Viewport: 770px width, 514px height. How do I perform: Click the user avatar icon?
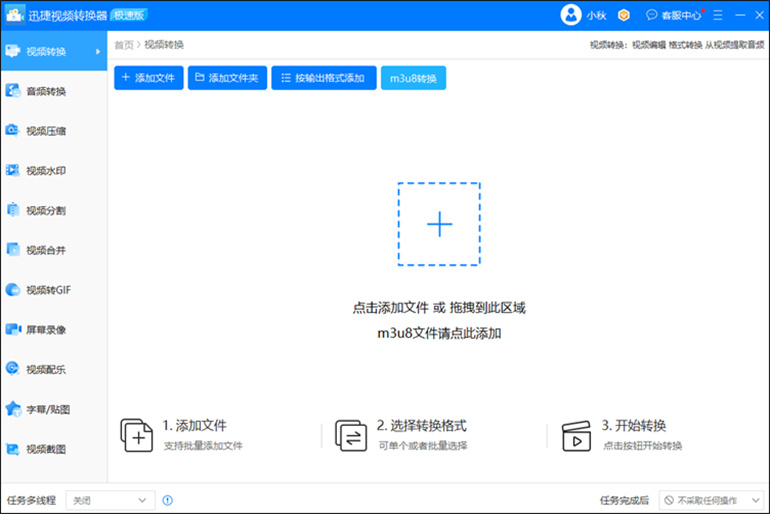point(571,15)
